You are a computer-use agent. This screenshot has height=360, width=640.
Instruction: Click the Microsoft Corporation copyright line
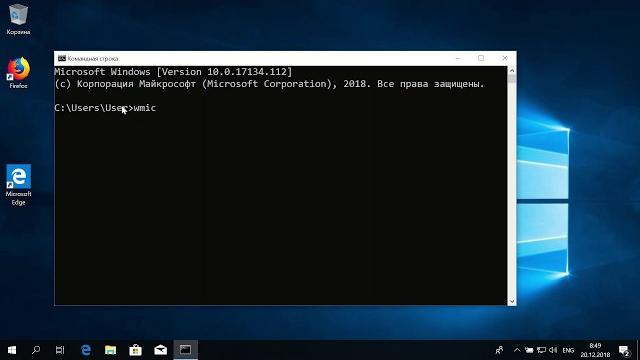click(269, 84)
